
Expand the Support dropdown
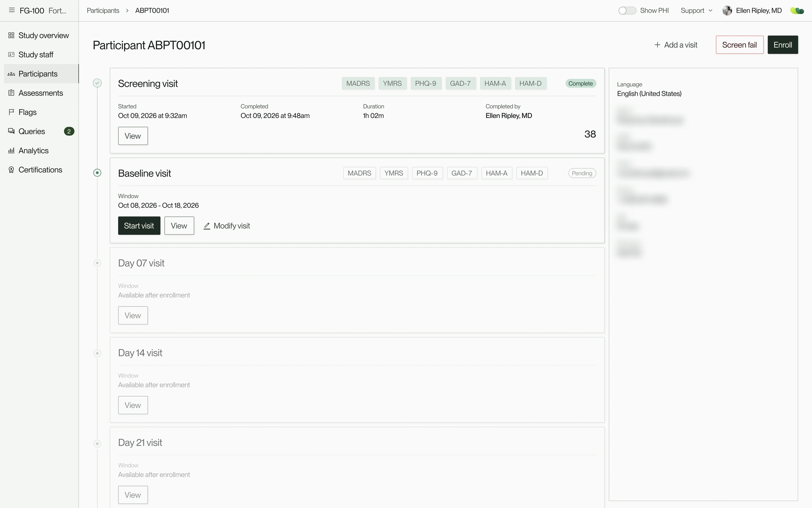(696, 10)
